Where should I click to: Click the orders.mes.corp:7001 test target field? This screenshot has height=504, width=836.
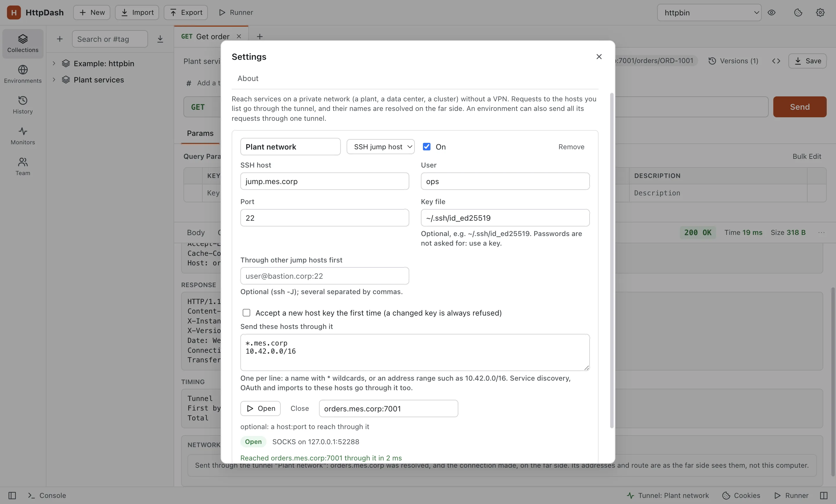tap(388, 409)
